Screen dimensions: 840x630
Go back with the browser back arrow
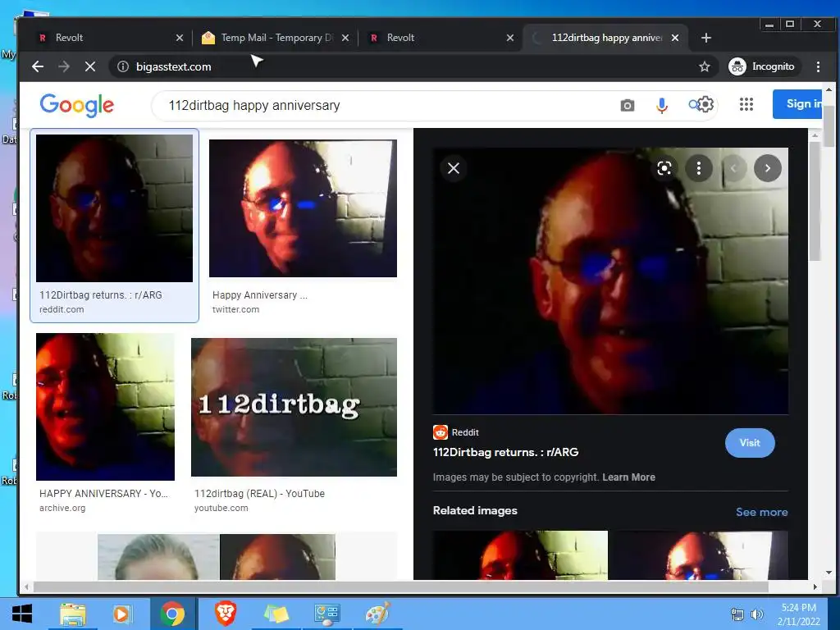(x=38, y=66)
